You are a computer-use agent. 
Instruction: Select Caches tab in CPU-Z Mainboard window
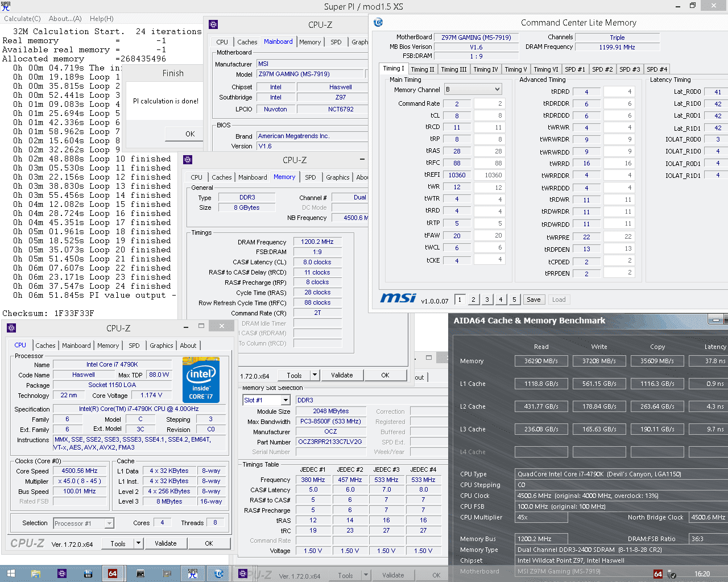click(x=247, y=42)
